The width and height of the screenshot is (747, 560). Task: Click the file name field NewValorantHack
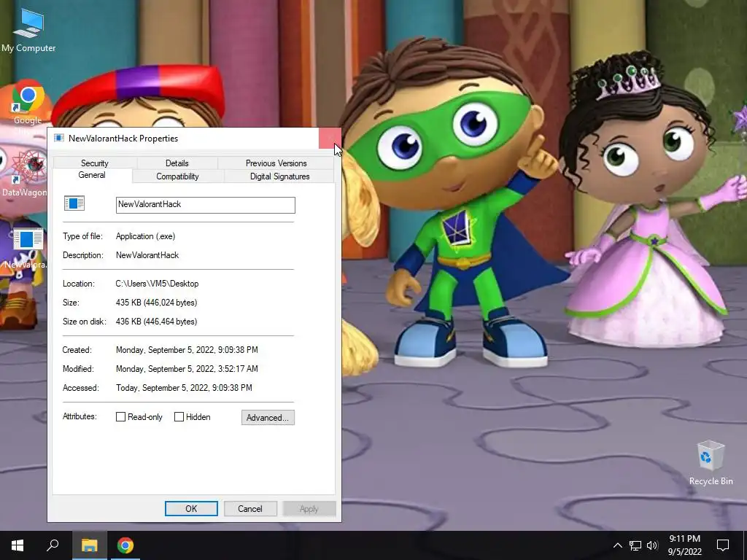click(205, 205)
